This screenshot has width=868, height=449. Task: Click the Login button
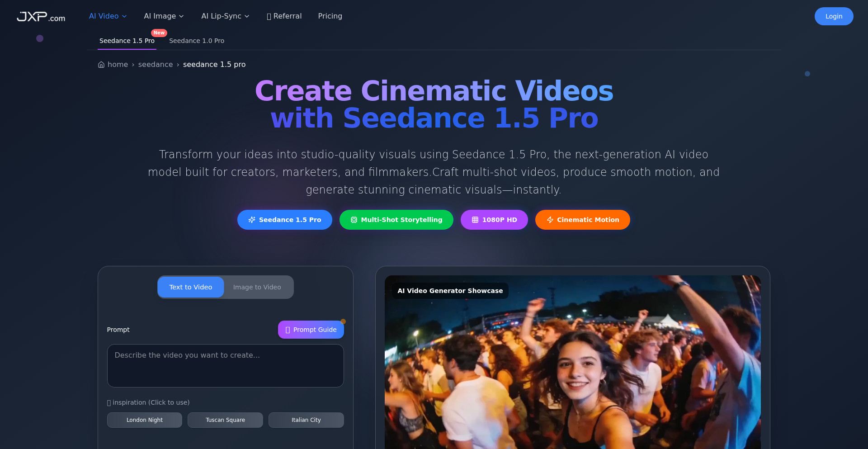click(x=834, y=16)
